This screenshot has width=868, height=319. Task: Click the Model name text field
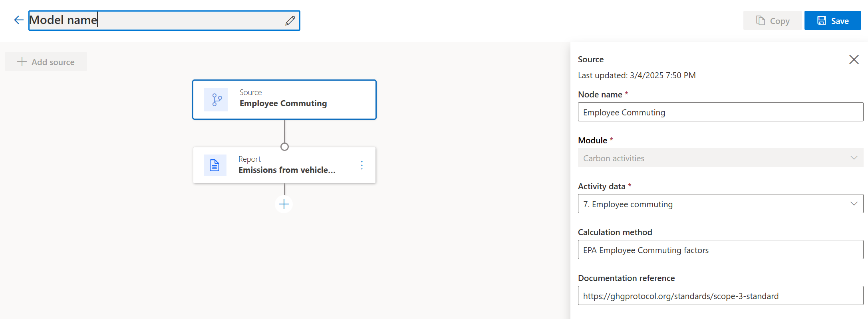(x=156, y=20)
